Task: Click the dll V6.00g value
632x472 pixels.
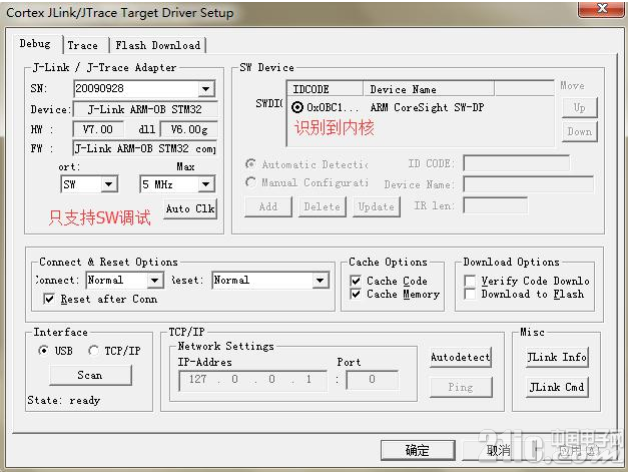Action: point(189,129)
